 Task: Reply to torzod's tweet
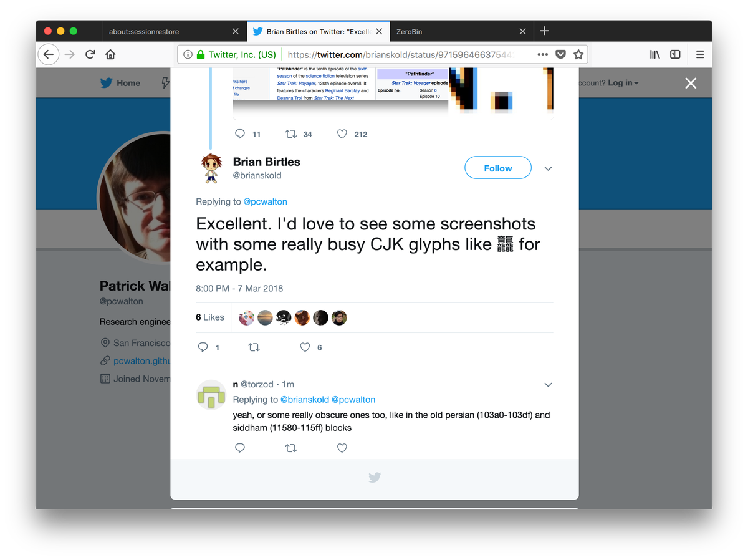pyautogui.click(x=240, y=448)
